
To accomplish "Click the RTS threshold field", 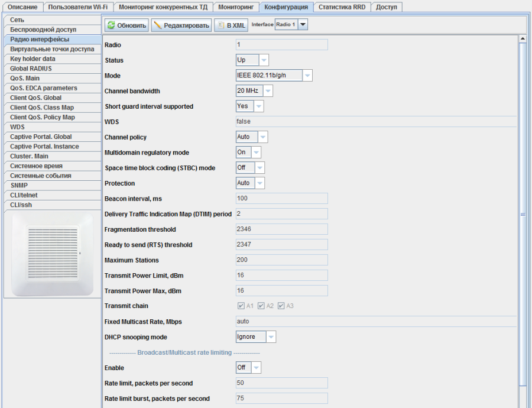I will point(281,244).
